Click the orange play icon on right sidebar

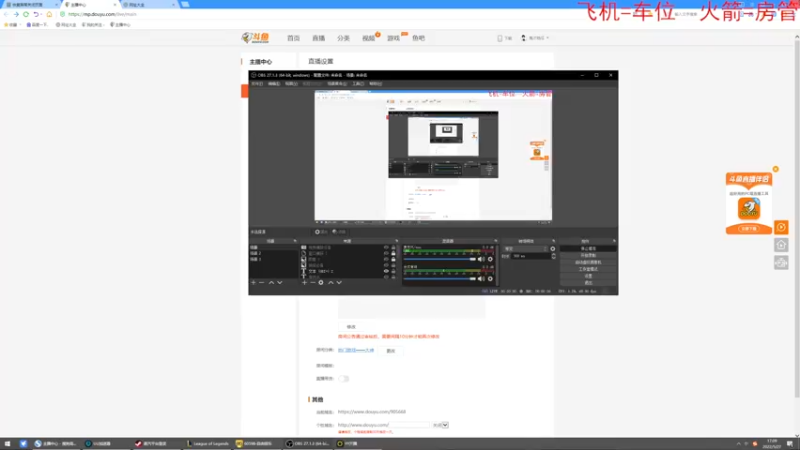click(781, 227)
